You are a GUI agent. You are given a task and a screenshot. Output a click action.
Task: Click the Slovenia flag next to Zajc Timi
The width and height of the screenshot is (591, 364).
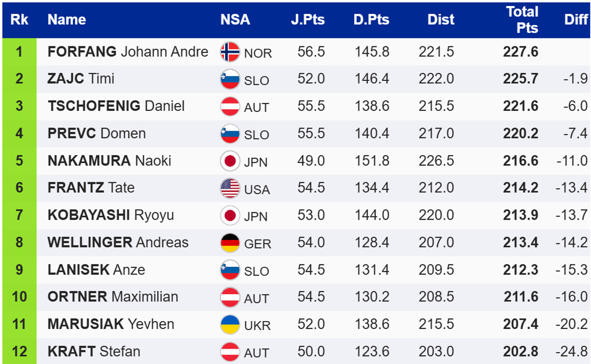tap(230, 79)
